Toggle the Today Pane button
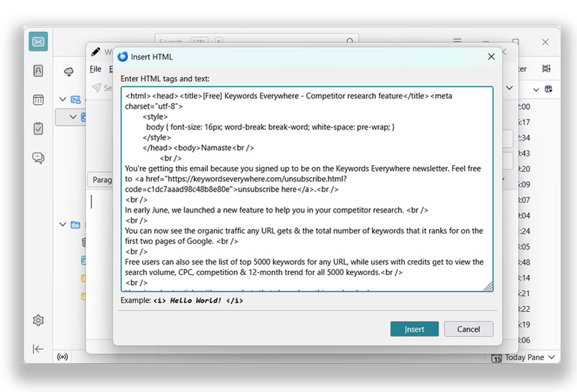The width and height of the screenshot is (577, 392). 523,357
